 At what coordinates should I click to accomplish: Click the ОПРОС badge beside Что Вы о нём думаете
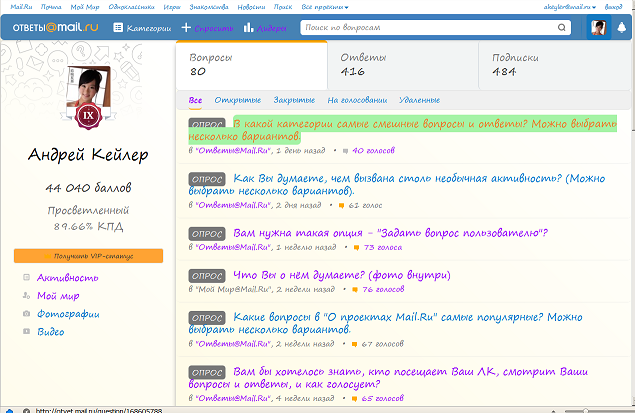207,276
